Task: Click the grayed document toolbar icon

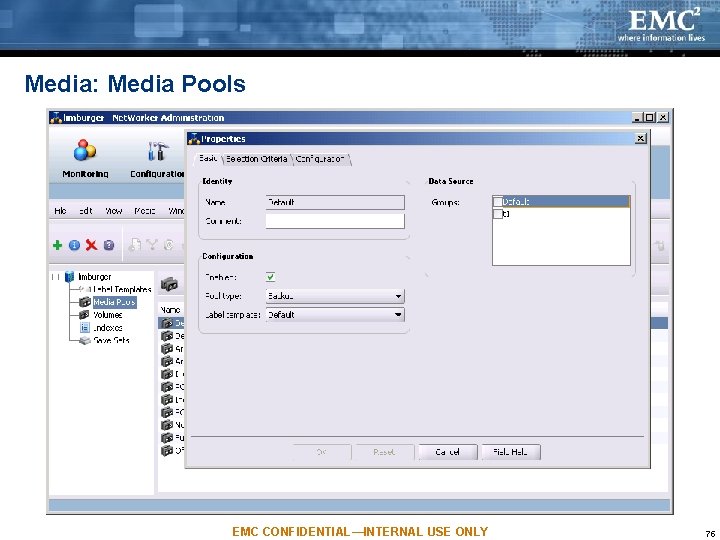Action: pos(134,245)
